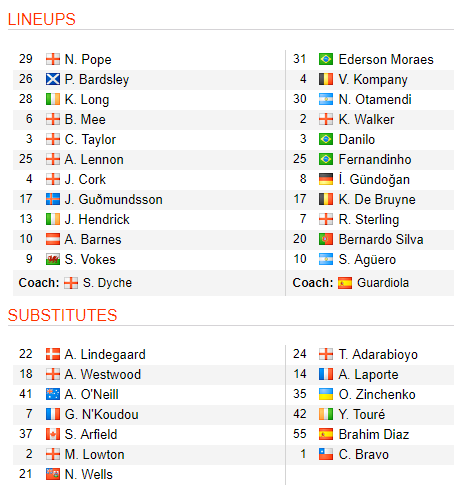The width and height of the screenshot is (454, 489).
Task: Click the Wales flag beside S. Vokes
Action: (53, 259)
